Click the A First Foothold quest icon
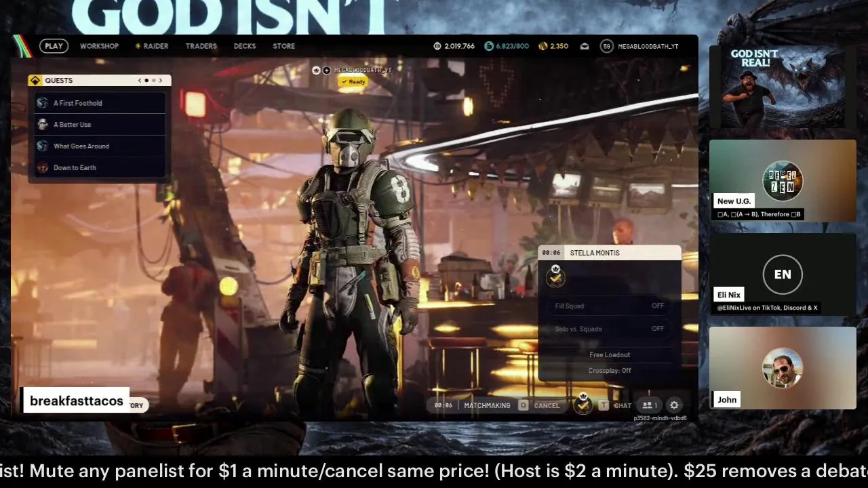The image size is (868, 488). 43,103
